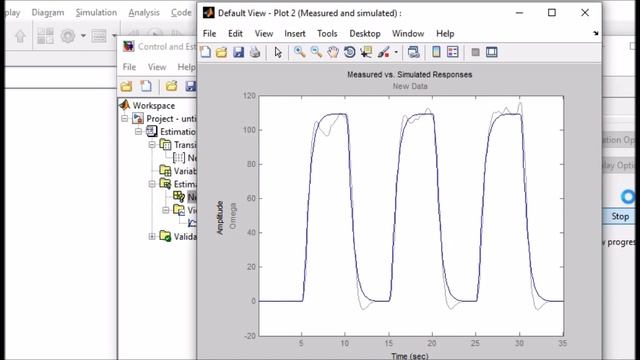The image size is (640, 360).
Task: Expand the Validation tree node
Action: point(152,236)
